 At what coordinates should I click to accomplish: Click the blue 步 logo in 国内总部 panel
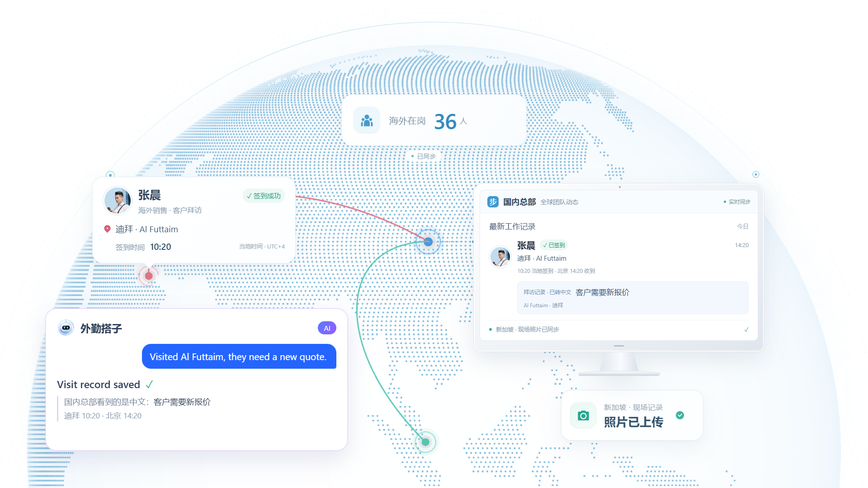click(x=493, y=202)
